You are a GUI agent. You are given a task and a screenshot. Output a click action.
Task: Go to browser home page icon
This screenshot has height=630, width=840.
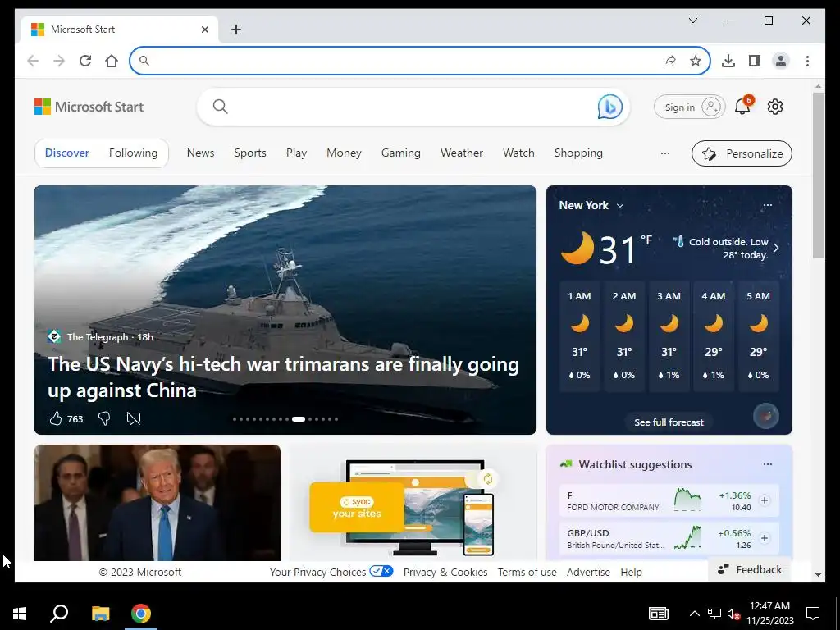(112, 61)
